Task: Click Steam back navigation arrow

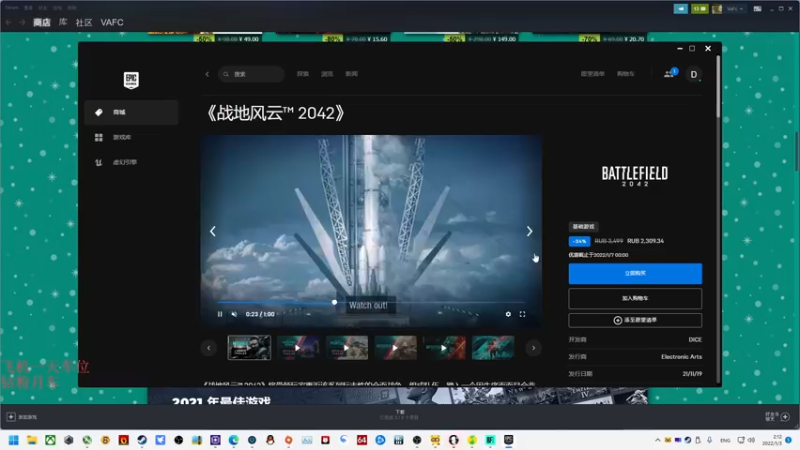Action: click(x=9, y=22)
